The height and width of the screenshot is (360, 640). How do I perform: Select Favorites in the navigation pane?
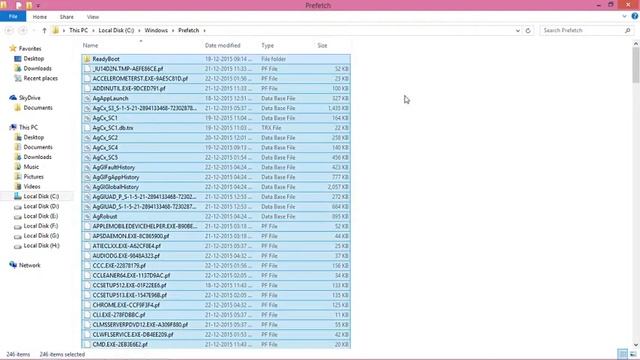[30, 49]
